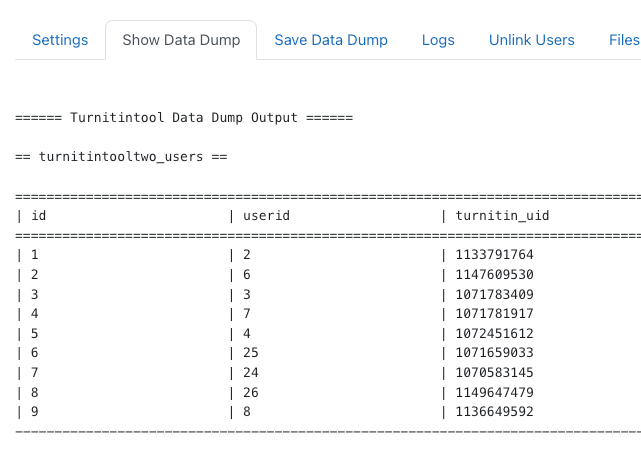Screen dimensions: 641x455
Task: Click userid value 26
Action: click(x=251, y=392)
